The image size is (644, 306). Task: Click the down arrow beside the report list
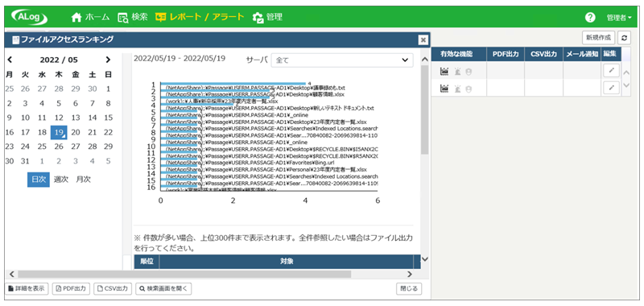(x=626, y=85)
